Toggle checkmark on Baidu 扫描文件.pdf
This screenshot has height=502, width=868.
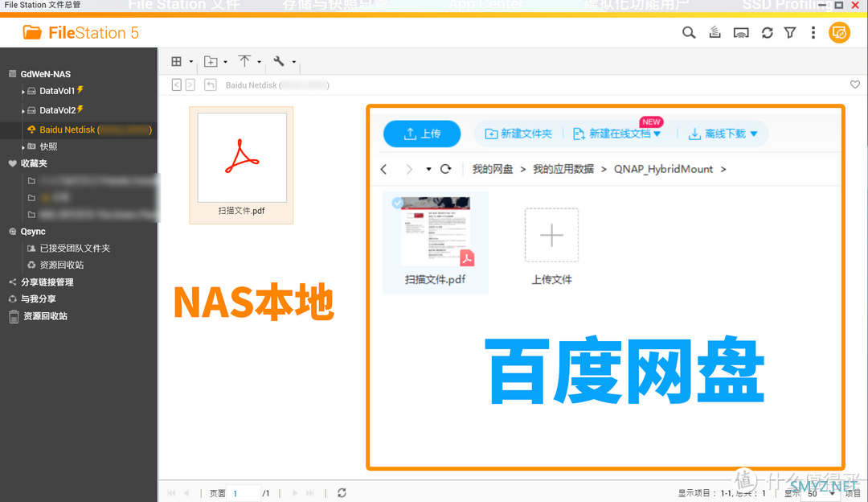[397, 203]
